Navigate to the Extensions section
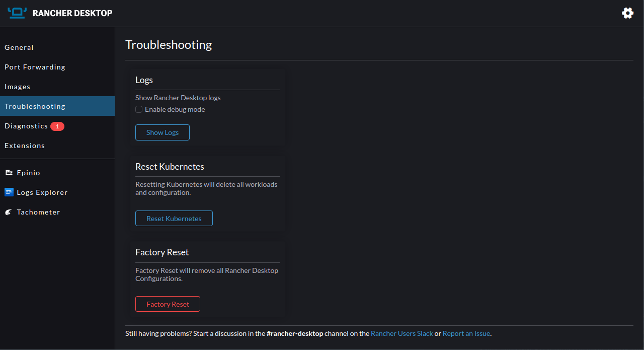Image resolution: width=644 pixels, height=350 pixels. (24, 145)
